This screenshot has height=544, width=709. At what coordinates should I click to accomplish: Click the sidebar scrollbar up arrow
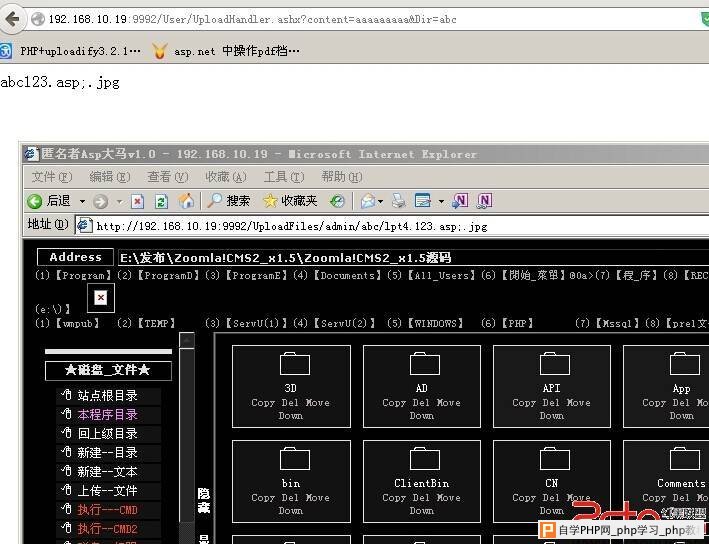point(187,340)
